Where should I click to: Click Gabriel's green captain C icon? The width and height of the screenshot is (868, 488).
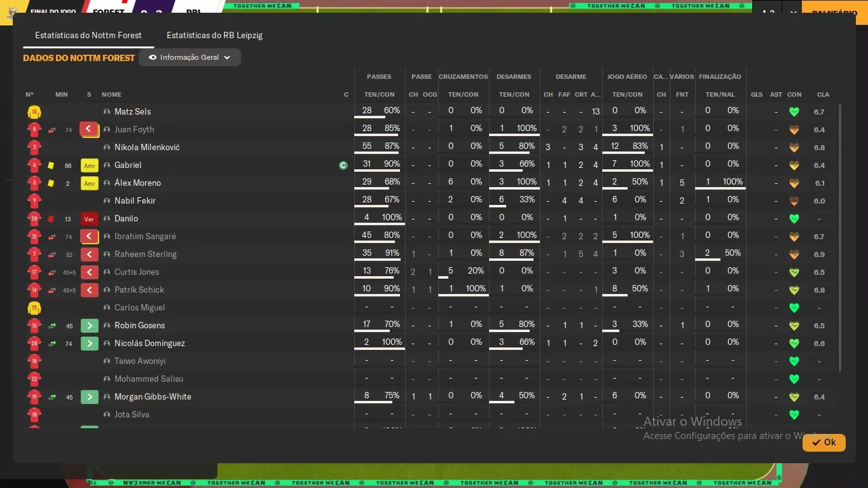pos(343,165)
